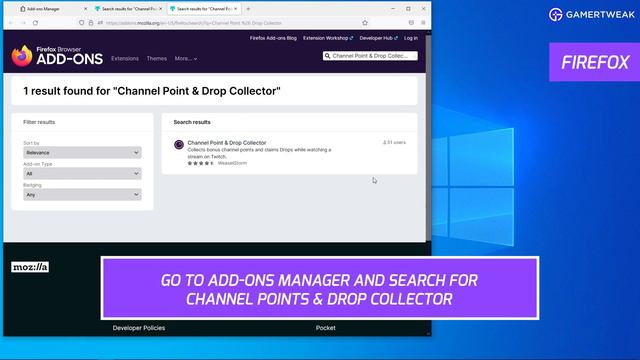Open the Sort by Relevance dropdown
The height and width of the screenshot is (360, 640).
pos(82,153)
